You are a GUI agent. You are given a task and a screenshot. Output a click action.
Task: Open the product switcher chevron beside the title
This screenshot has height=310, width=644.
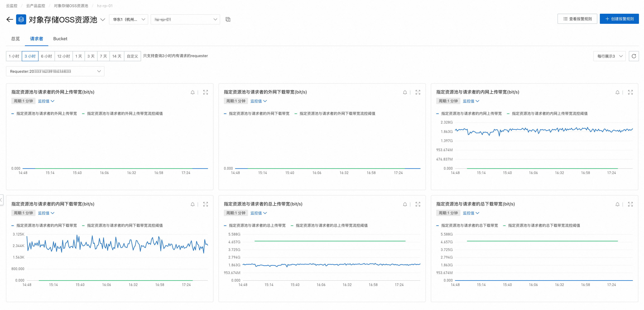pos(103,20)
